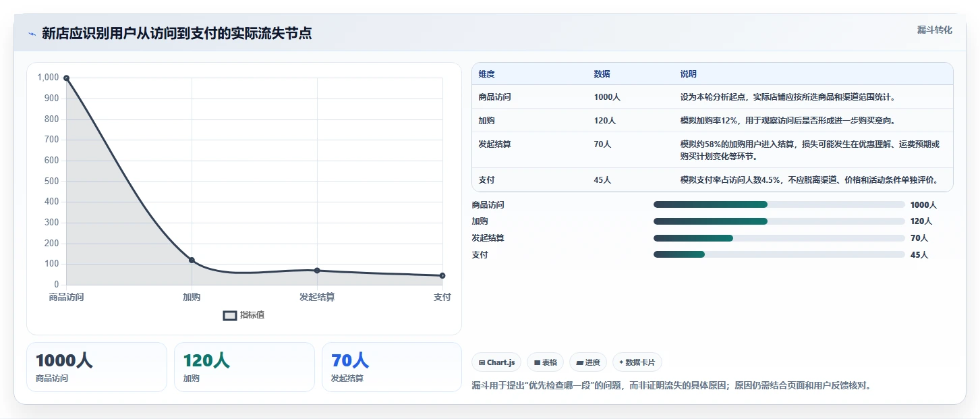Click the 500 y-axis label
Image resolution: width=980 pixels, height=419 pixels.
(52, 181)
